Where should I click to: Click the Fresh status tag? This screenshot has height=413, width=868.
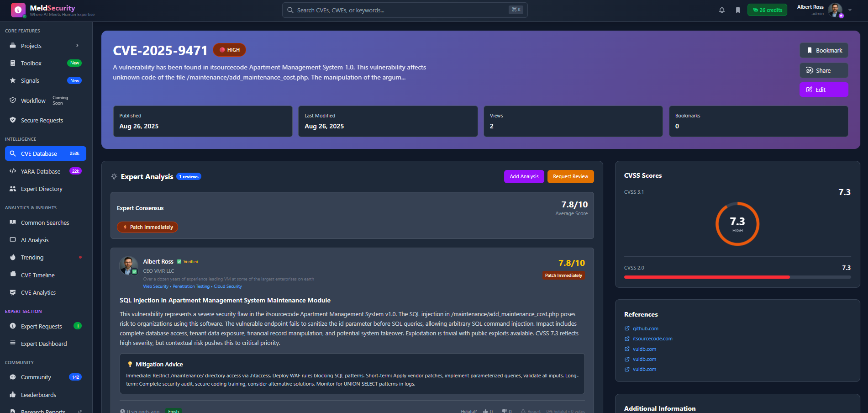click(174, 411)
